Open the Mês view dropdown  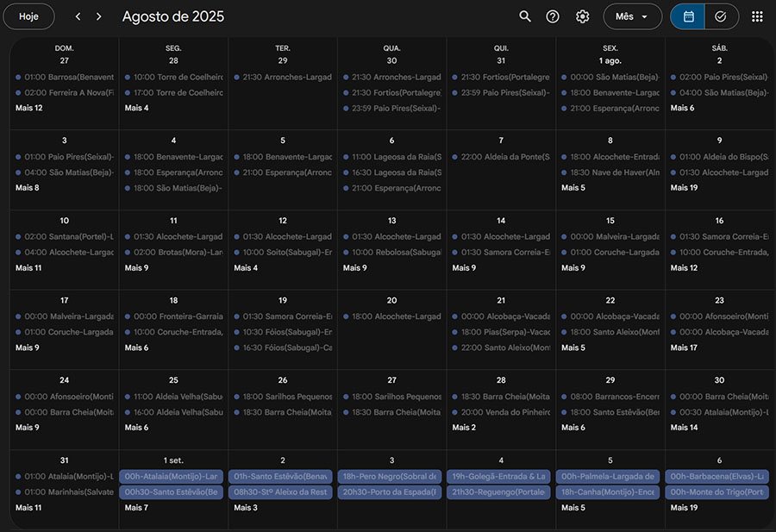[633, 16]
